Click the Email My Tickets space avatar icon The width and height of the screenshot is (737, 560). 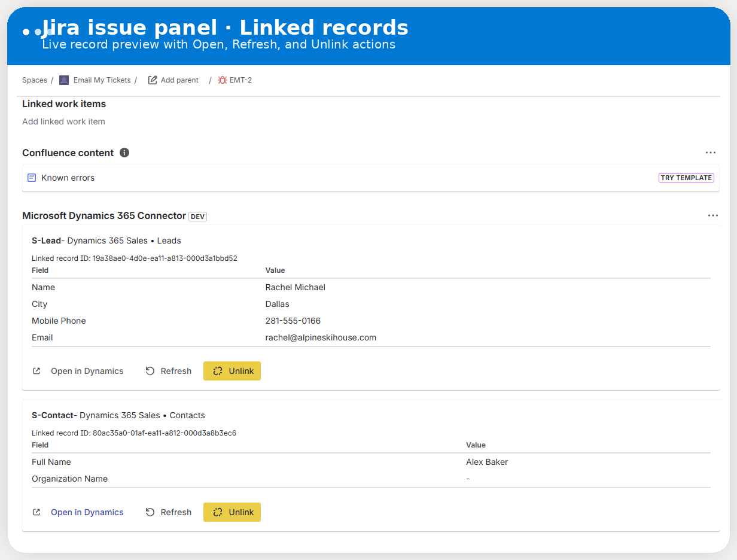tap(63, 80)
